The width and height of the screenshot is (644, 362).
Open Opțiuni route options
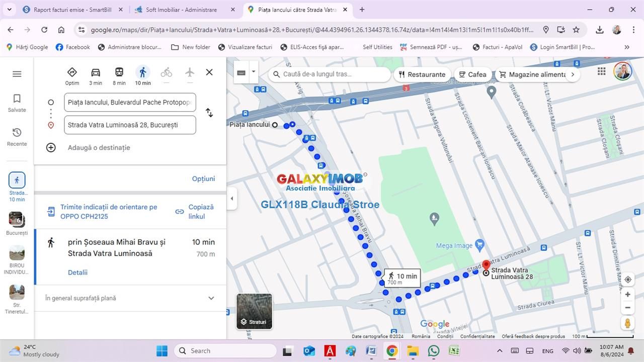203,178
